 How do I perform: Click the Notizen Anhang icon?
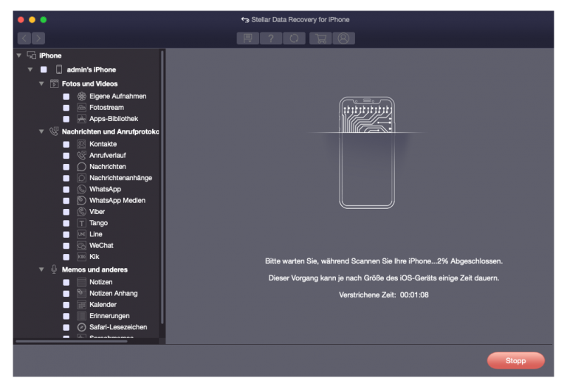pos(82,293)
